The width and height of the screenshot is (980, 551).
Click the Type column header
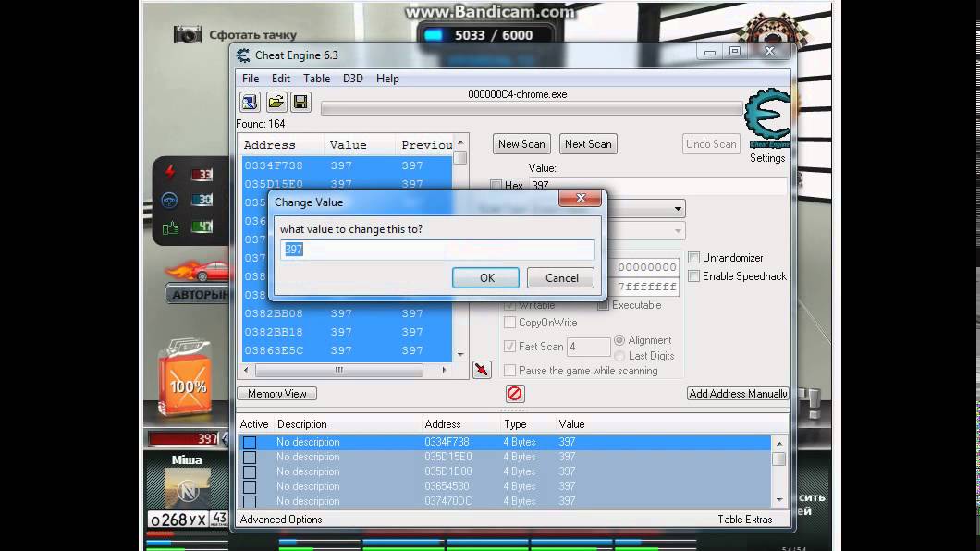515,424
